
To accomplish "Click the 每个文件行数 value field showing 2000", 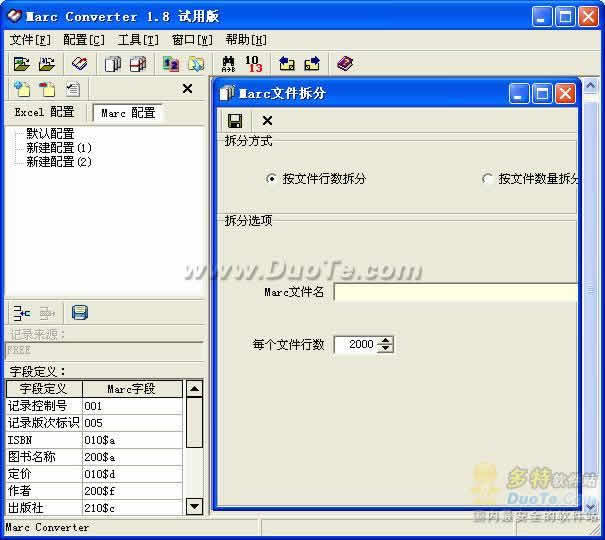I will point(357,344).
